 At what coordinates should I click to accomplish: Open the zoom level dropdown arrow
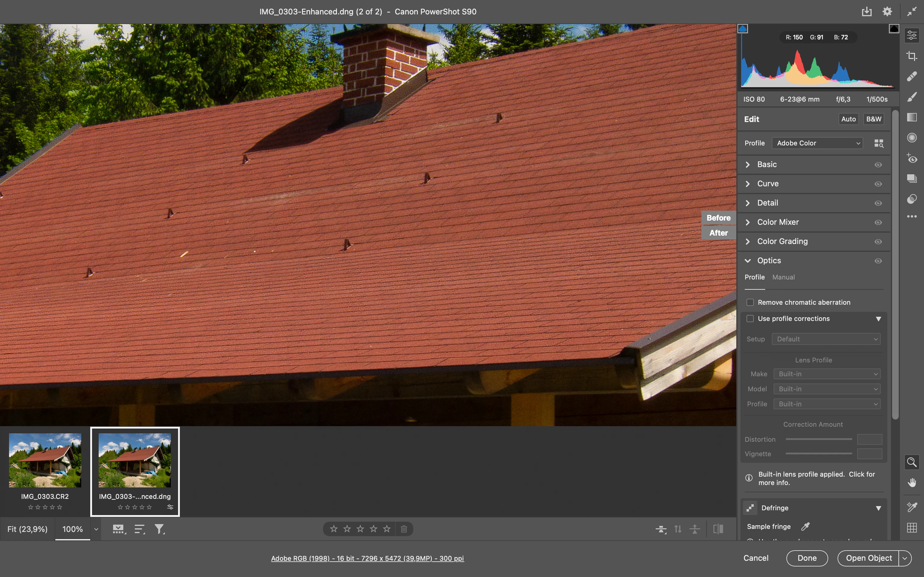pyautogui.click(x=96, y=529)
